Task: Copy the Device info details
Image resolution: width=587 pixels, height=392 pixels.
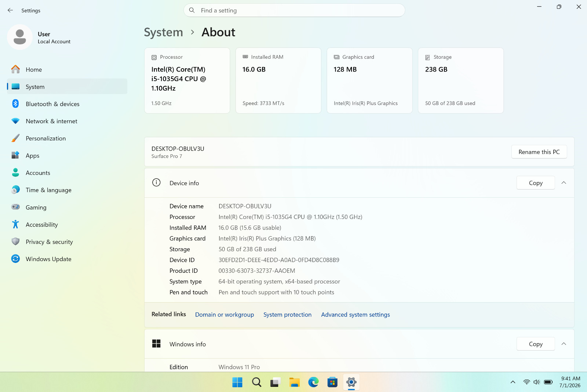Action: point(536,183)
